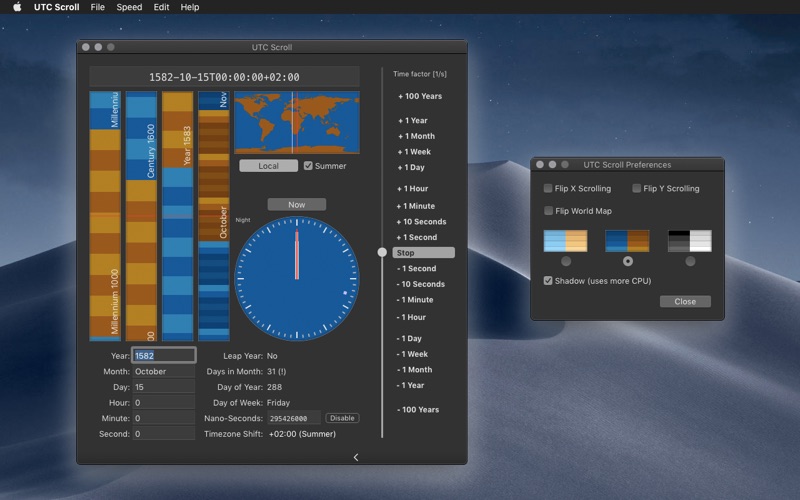This screenshot has height=500, width=800.
Task: Set time factor to - 1 Month
Action: [414, 369]
